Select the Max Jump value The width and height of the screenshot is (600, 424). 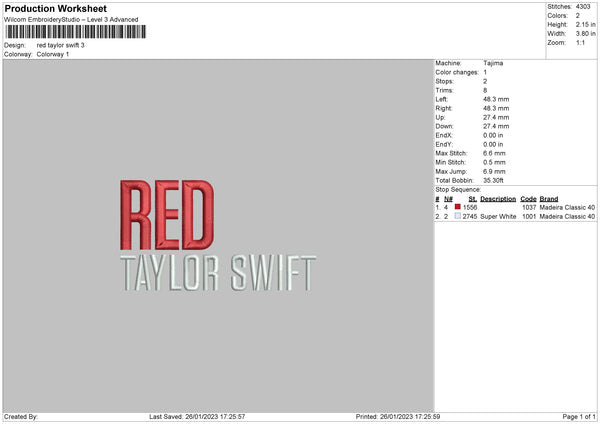tap(494, 171)
